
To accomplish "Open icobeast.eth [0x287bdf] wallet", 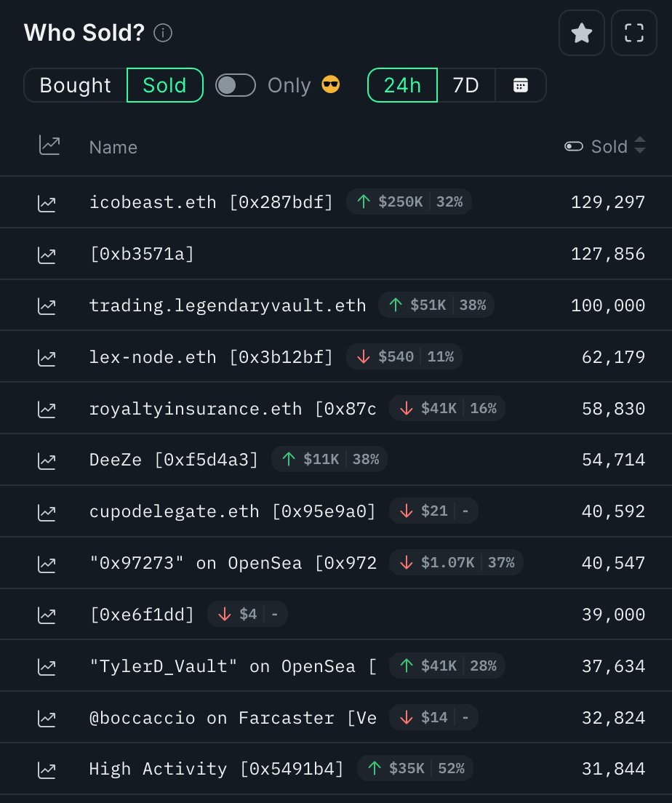I will [211, 202].
